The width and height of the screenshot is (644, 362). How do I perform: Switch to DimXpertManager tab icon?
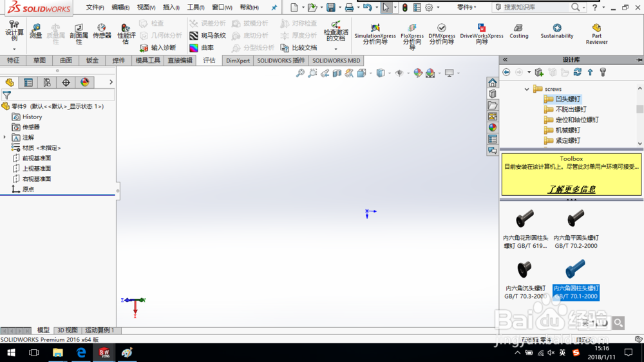[x=66, y=82]
